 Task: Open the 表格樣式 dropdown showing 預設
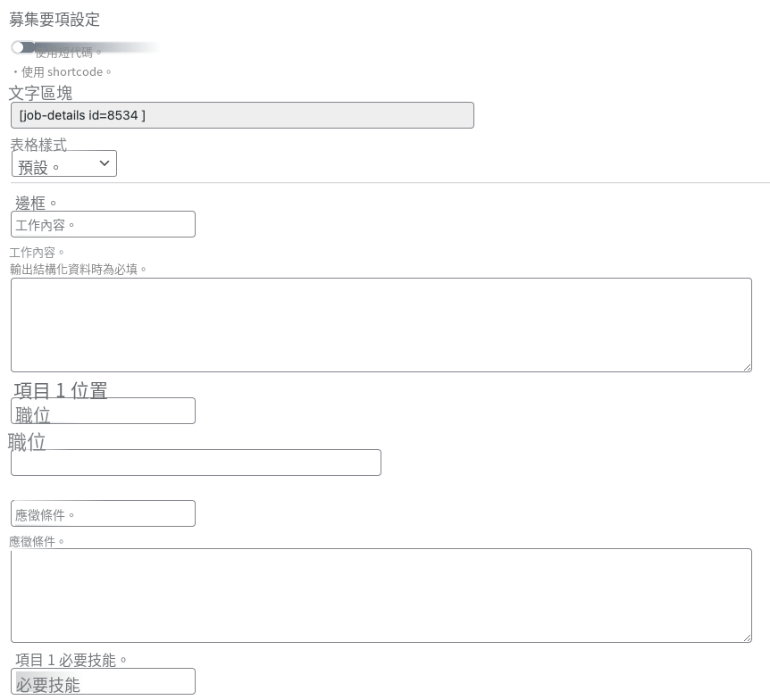click(63, 163)
